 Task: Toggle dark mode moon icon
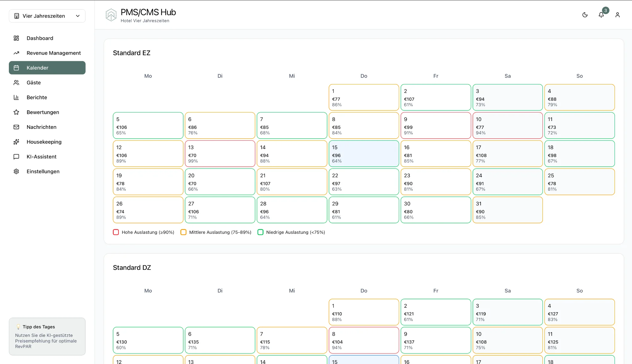[x=585, y=15]
